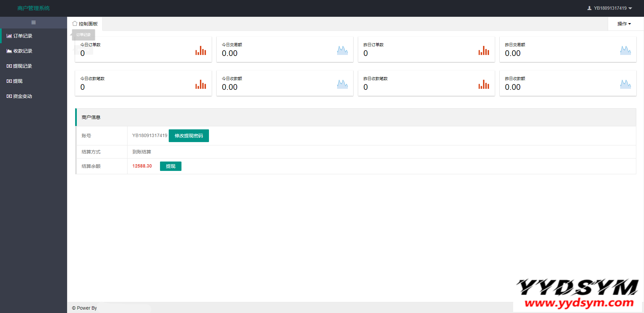Screen dimensions: 644x313
Task: Click the bar chart icon in 今日收款笔数 card
Action: [201, 84]
